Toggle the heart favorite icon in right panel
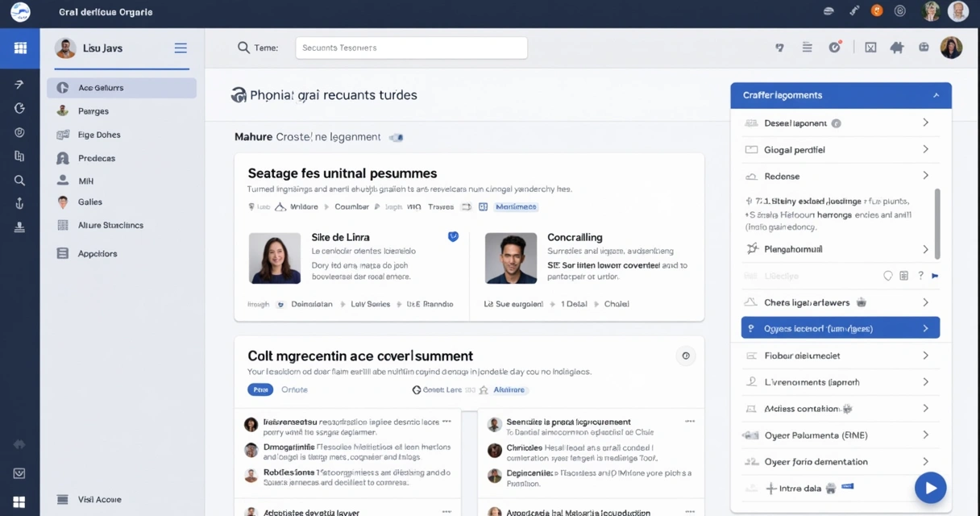Image resolution: width=980 pixels, height=516 pixels. 888,275
